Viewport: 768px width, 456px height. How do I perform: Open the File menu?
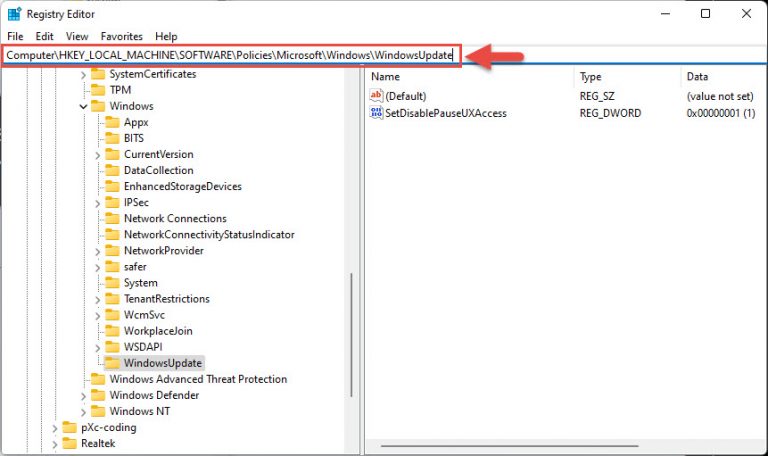pyautogui.click(x=15, y=36)
